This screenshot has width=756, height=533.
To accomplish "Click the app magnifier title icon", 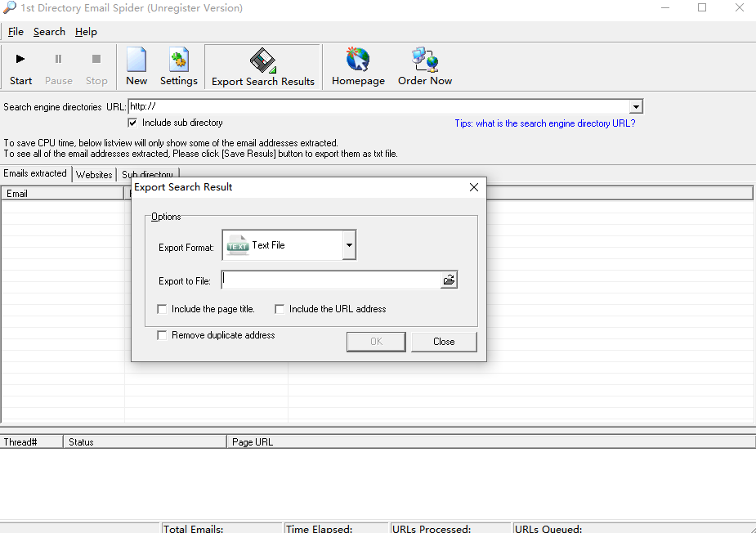I will pyautogui.click(x=10, y=7).
